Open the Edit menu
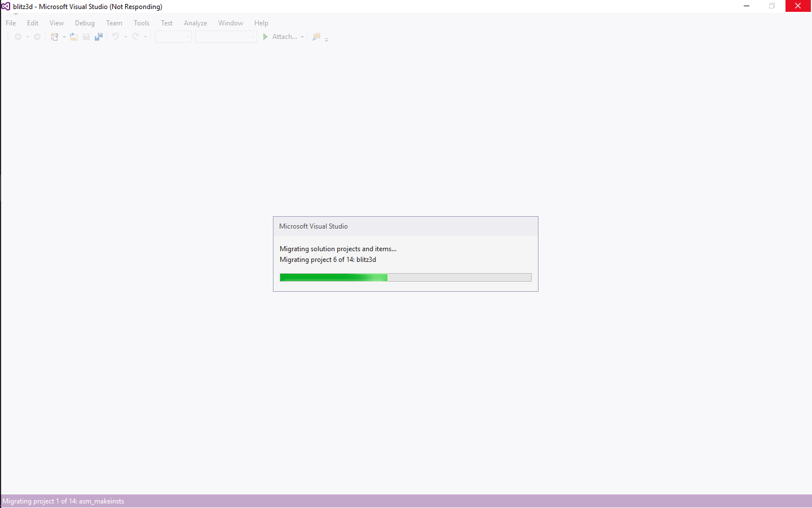The height and width of the screenshot is (508, 812). (33, 23)
